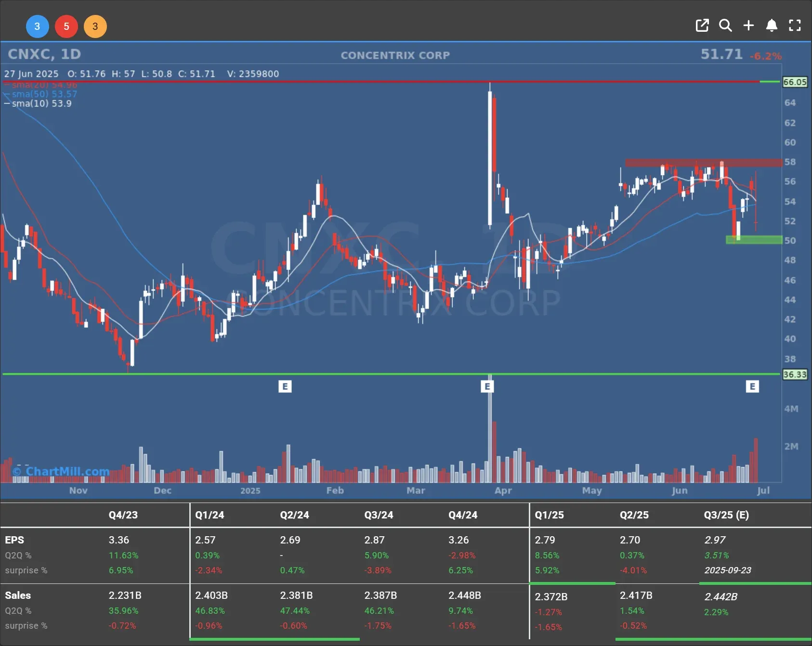The image size is (812, 646).
Task: Click the EPS row label
Action: (14, 540)
